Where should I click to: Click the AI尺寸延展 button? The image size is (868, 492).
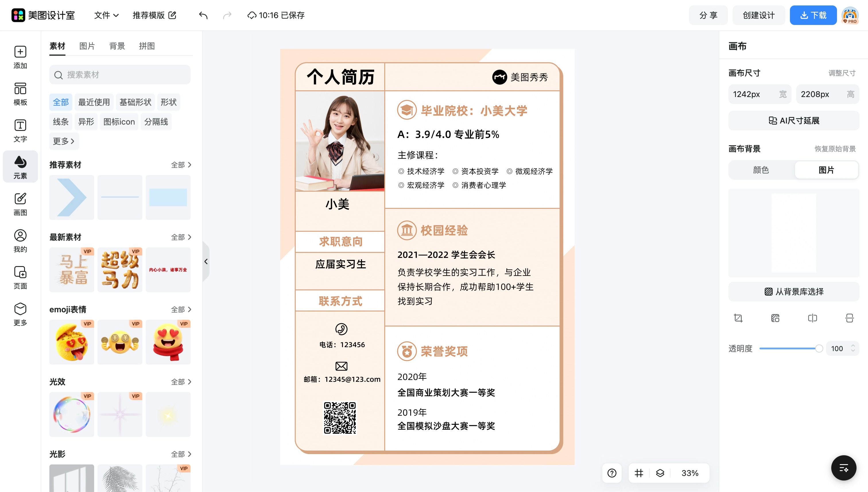pos(794,121)
